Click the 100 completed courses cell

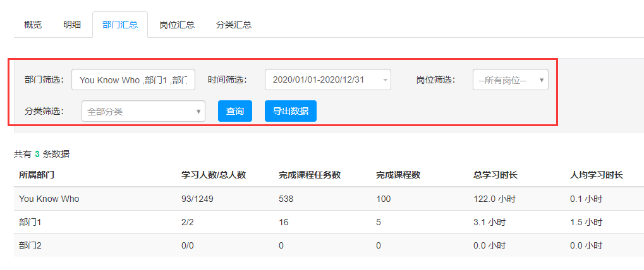(383, 199)
